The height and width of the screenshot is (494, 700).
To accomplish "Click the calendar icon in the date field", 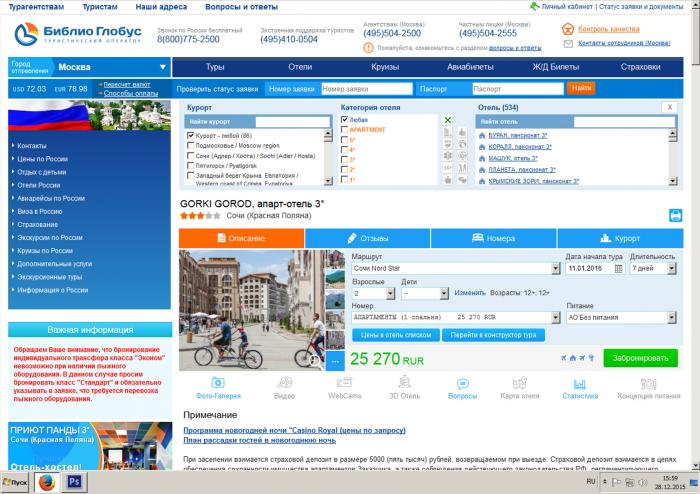I will [618, 269].
